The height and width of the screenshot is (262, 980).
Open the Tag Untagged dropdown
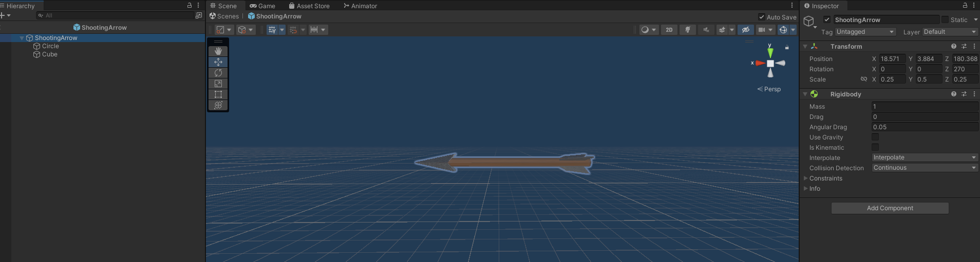pos(865,32)
